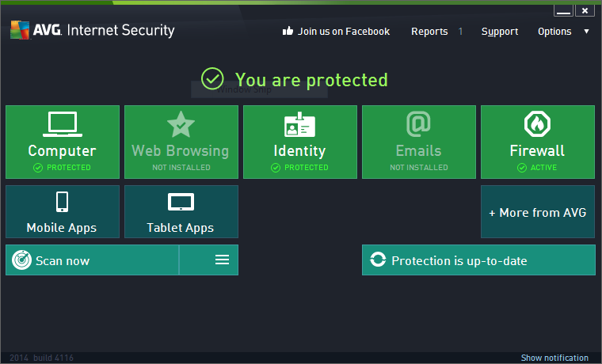Viewport: 602px width, 364px height.
Task: Click the Identity PROTECTED status label
Action: [307, 168]
